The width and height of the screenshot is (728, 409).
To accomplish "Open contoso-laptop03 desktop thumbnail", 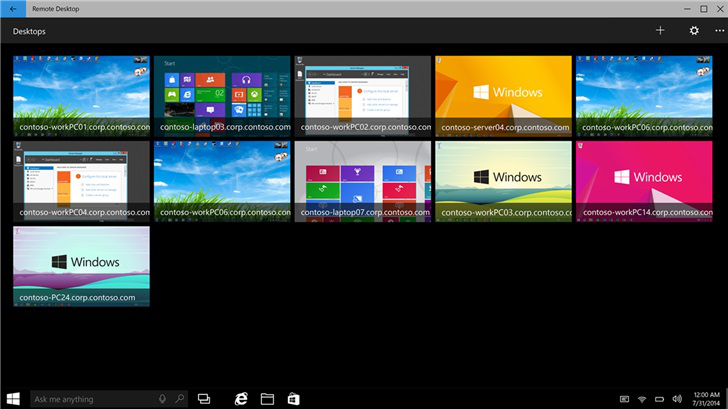I will coord(221,95).
